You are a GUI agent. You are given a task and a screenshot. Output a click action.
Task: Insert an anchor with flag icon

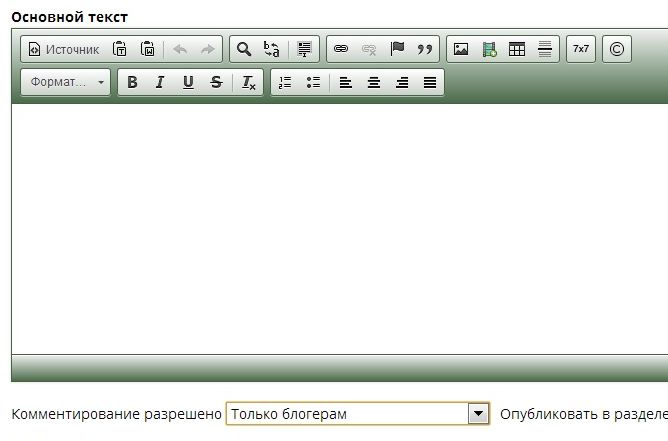coord(397,49)
